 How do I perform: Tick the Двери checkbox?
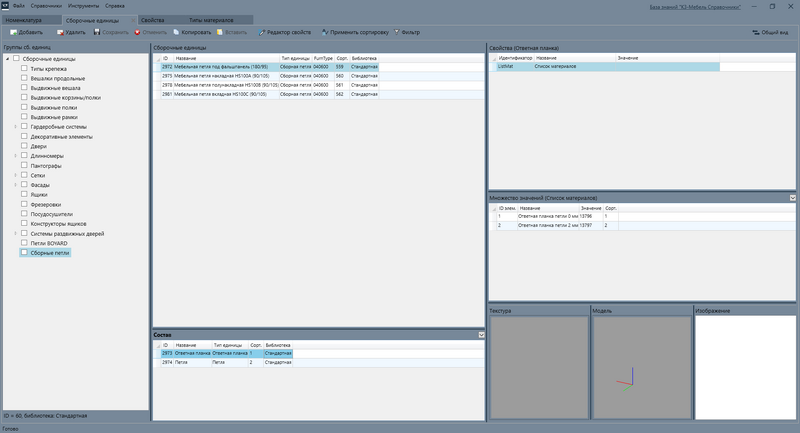[x=24, y=145]
